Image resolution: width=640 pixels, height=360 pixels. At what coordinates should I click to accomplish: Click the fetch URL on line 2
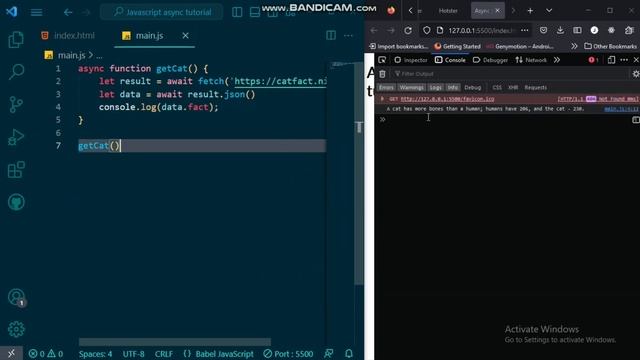coord(280,81)
